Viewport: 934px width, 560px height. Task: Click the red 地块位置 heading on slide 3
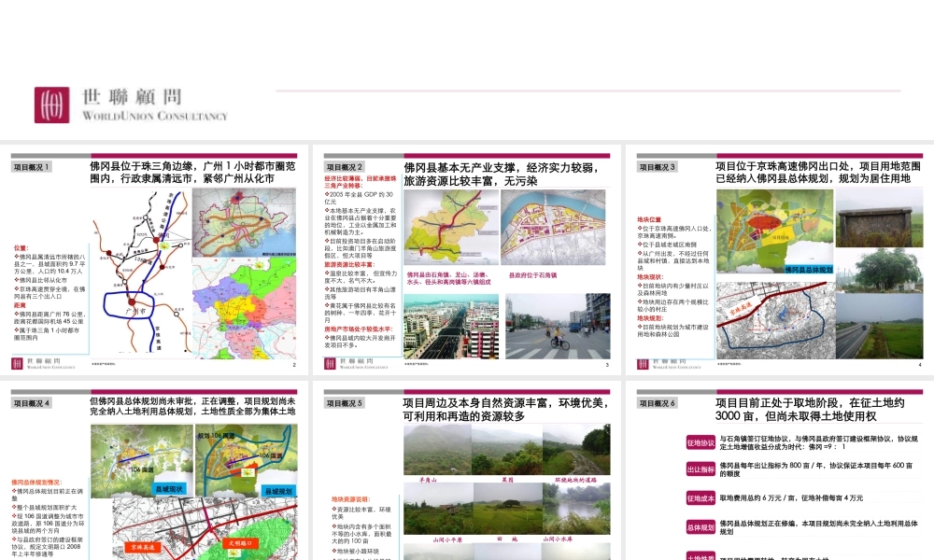[649, 219]
